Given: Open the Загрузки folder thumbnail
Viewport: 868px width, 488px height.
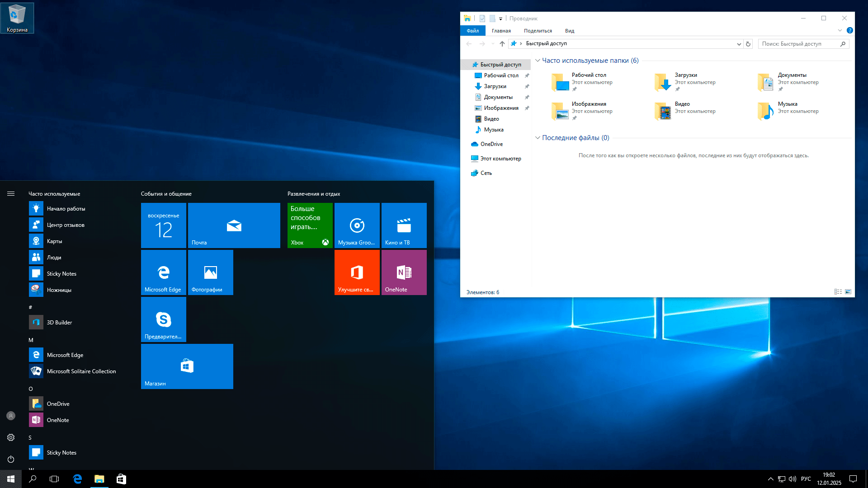Looking at the screenshot, I should (x=663, y=82).
